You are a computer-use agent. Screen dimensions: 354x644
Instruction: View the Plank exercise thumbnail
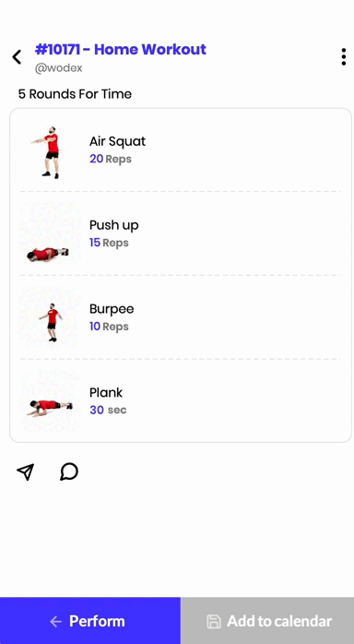click(50, 401)
